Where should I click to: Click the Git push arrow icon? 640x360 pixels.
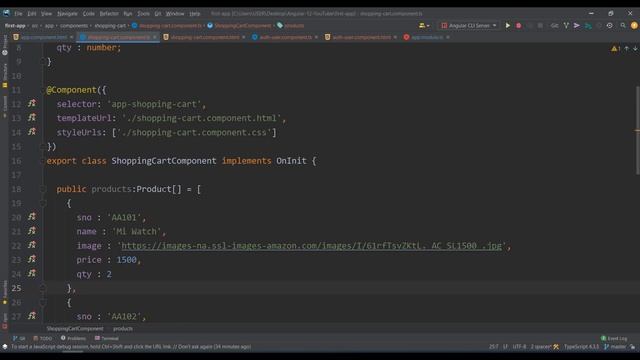point(577,25)
